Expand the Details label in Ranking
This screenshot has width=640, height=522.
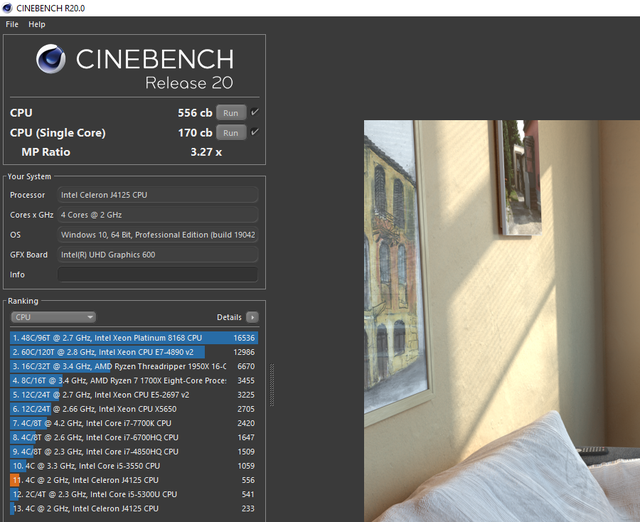[x=229, y=317]
